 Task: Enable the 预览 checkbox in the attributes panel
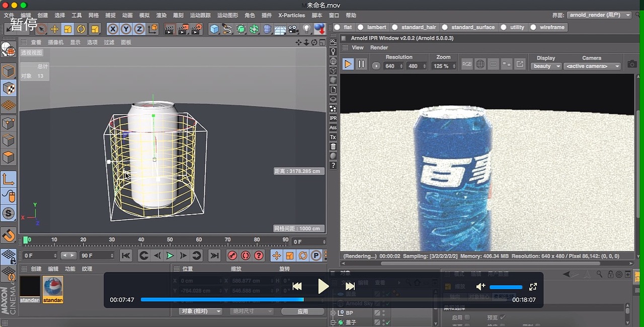click(x=502, y=317)
